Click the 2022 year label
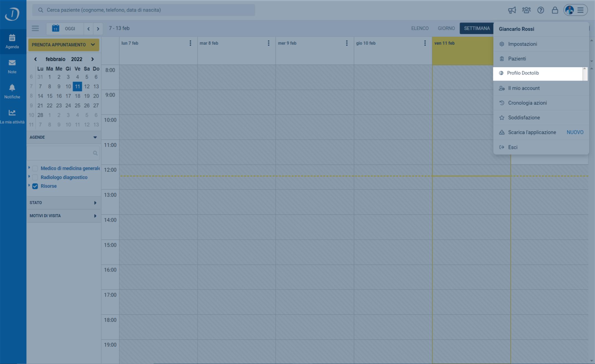The height and width of the screenshot is (364, 595). (x=77, y=59)
